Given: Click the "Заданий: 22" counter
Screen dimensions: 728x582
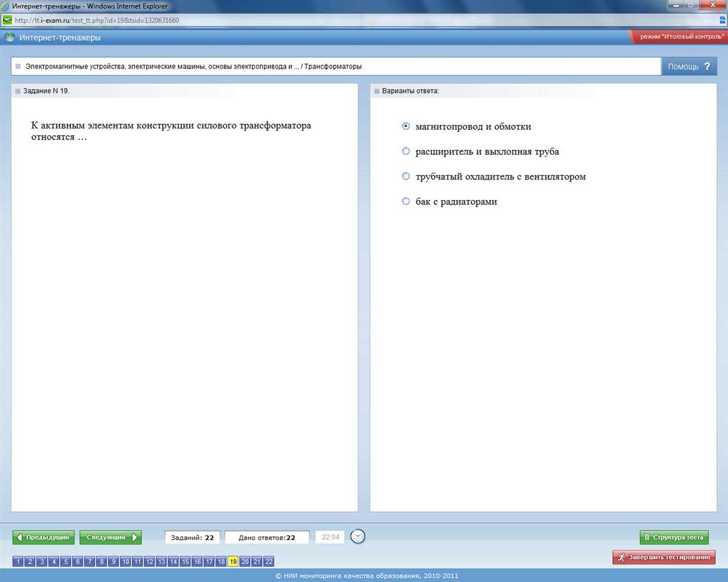Looking at the screenshot, I should (x=192, y=537).
